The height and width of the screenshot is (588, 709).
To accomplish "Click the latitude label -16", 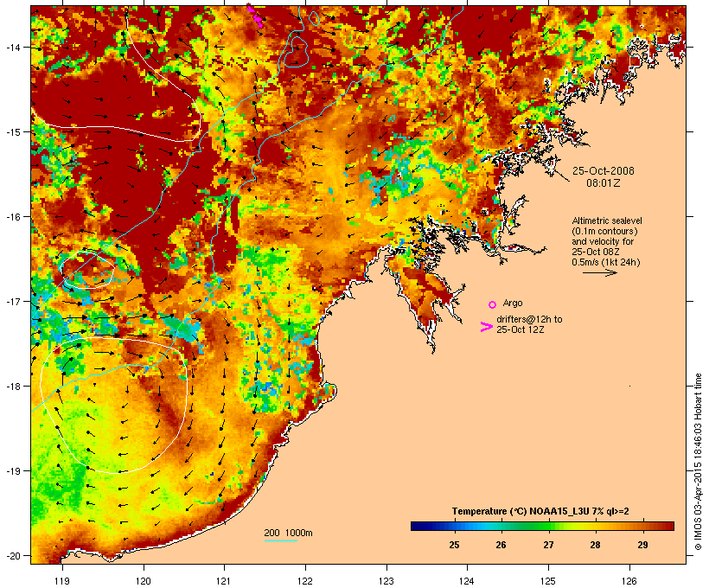I will (x=12, y=217).
